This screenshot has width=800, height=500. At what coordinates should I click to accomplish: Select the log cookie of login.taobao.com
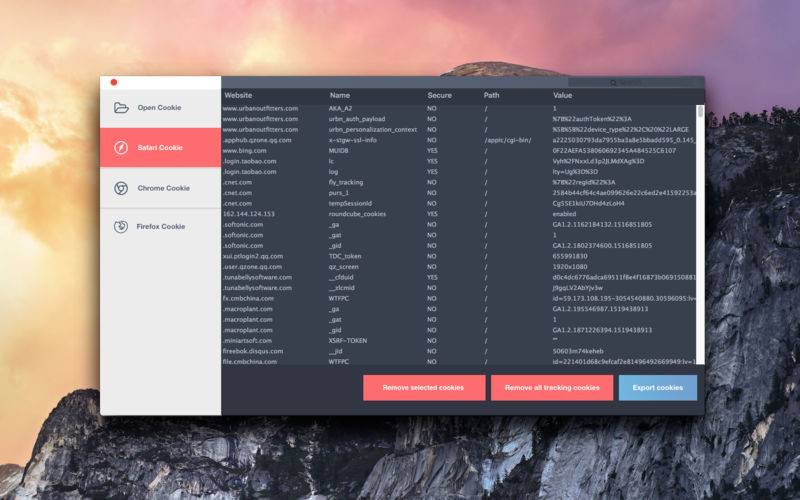pos(334,172)
